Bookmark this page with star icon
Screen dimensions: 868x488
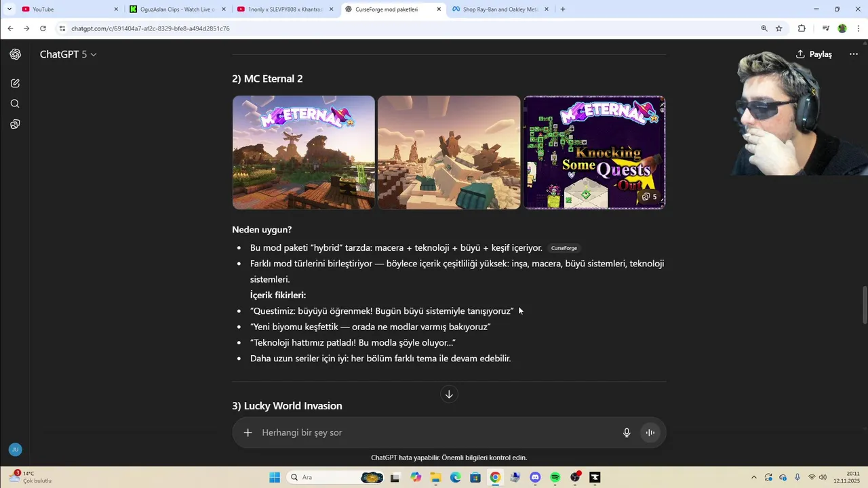click(x=779, y=28)
